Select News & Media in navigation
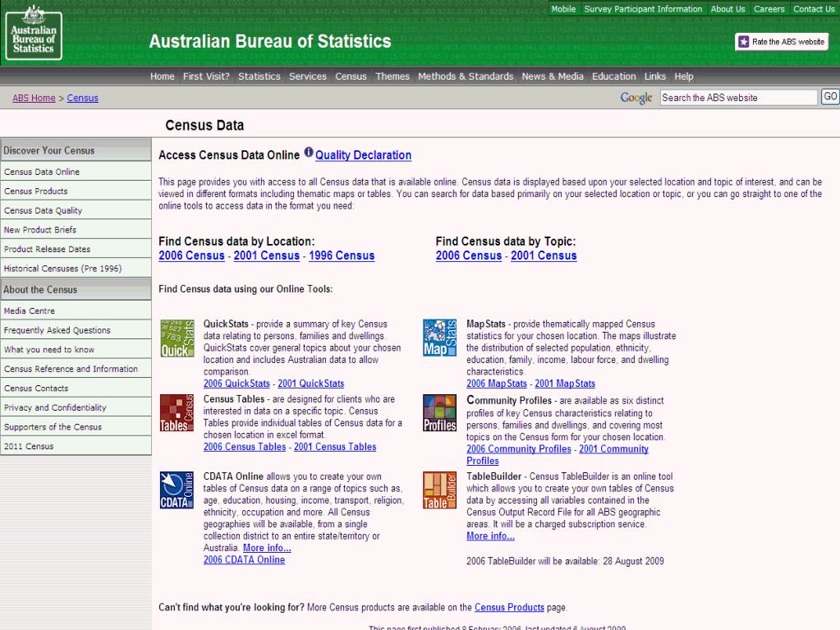The image size is (840, 630). coord(553,76)
